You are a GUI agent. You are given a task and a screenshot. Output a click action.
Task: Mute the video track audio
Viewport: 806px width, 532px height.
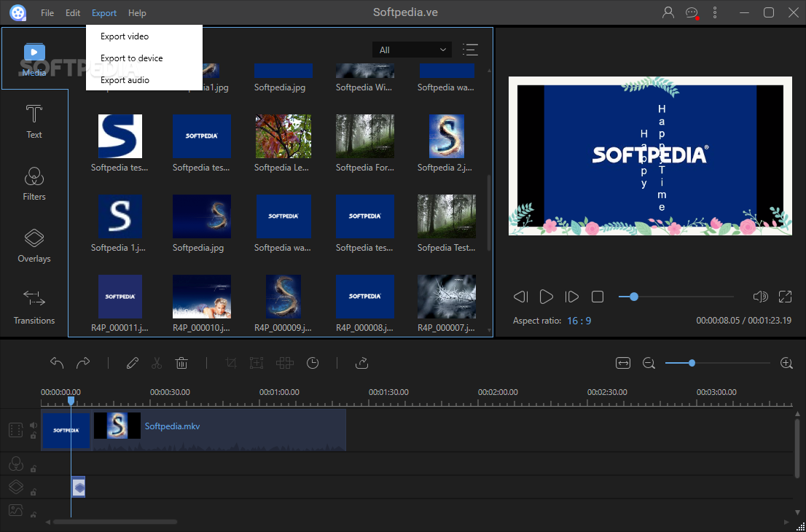[34, 425]
